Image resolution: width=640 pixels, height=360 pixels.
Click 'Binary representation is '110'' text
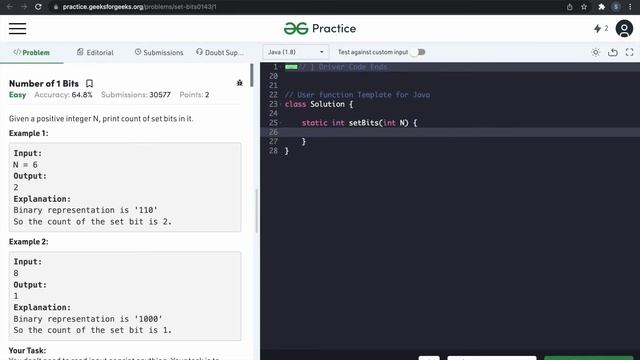85,210
